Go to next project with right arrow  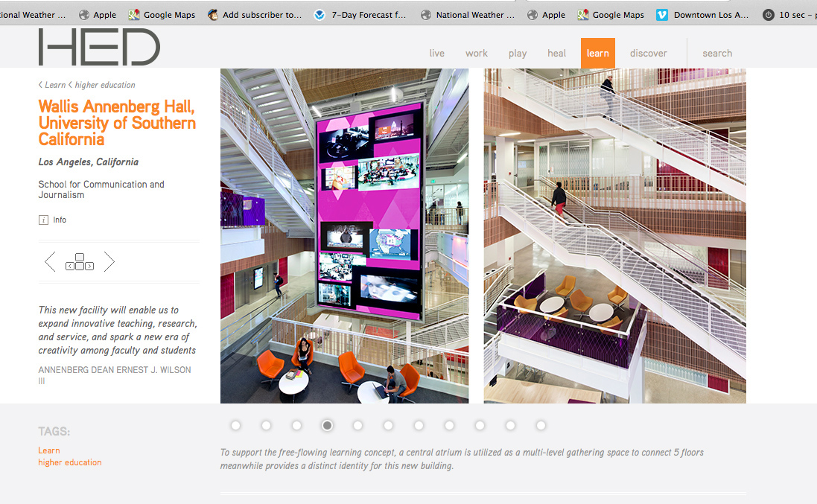click(109, 261)
